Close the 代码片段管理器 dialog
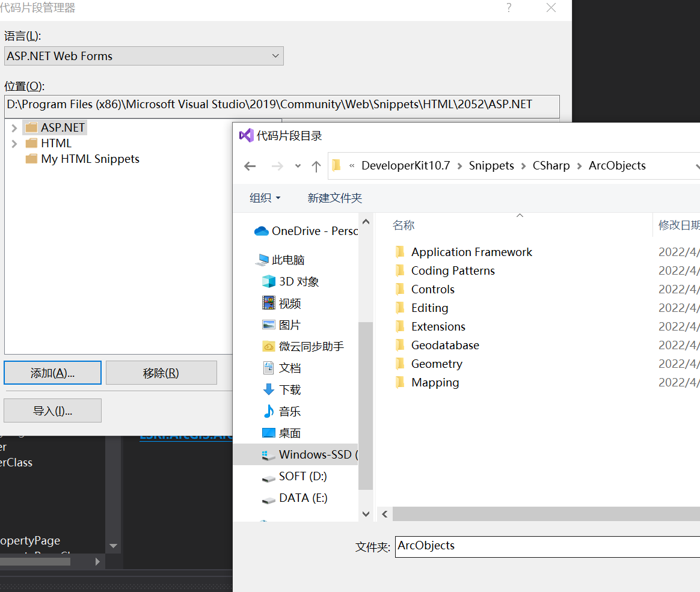This screenshot has height=592, width=700. (x=551, y=8)
